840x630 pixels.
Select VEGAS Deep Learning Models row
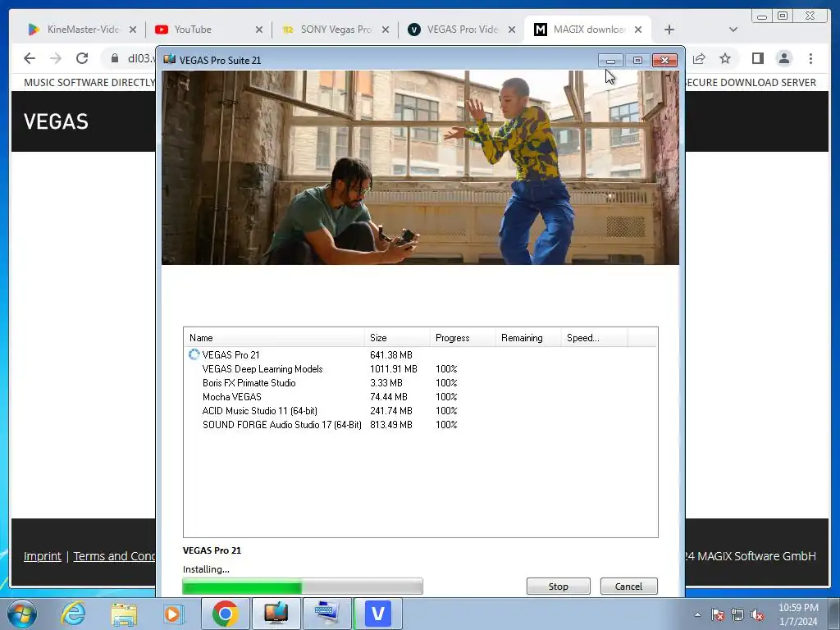tap(421, 368)
